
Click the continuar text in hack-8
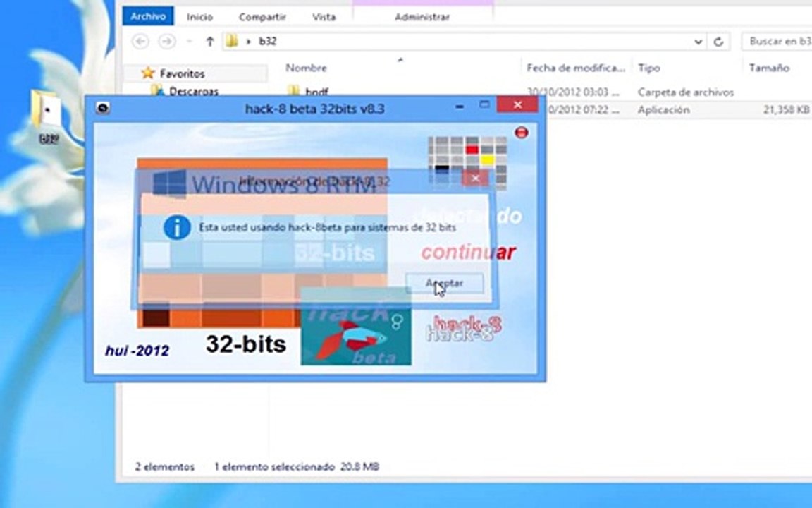pos(468,253)
